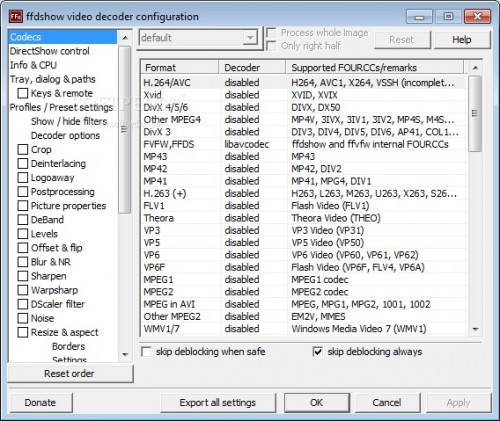This screenshot has width=500, height=421.
Task: Open Tray, dialog & paths page
Action: point(53,79)
